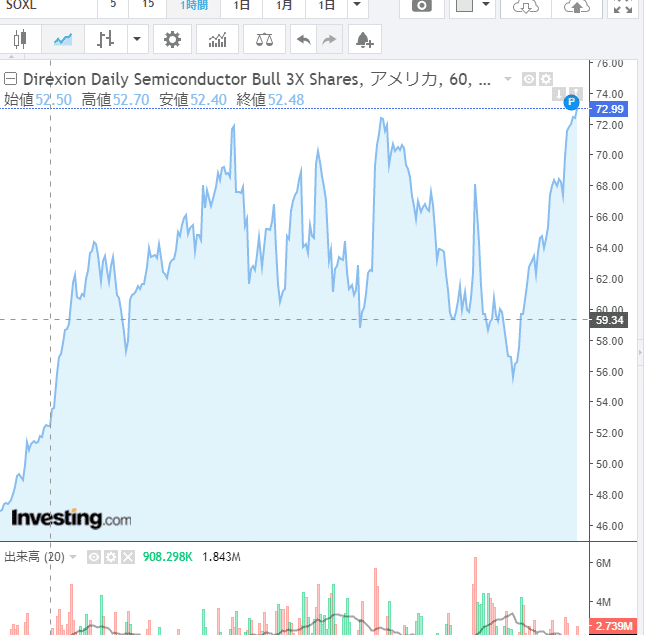
Task: Open the compare symbols scales icon
Action: [x=264, y=40]
